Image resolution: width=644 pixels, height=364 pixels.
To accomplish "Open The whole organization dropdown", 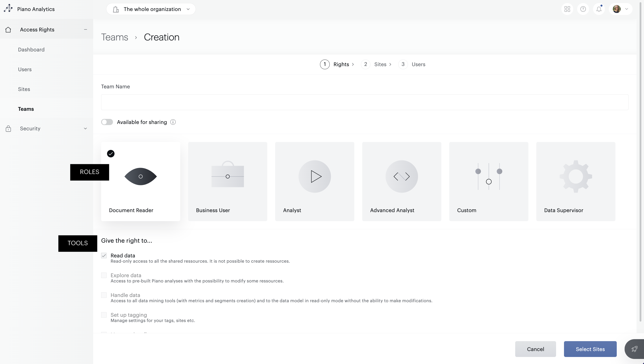I will tap(151, 9).
